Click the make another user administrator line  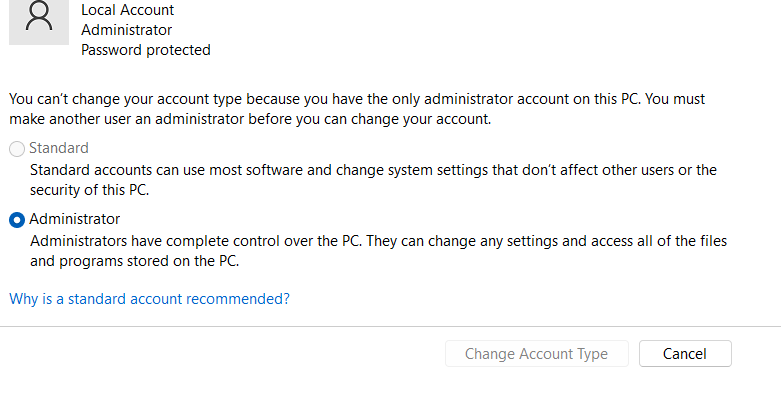point(250,119)
